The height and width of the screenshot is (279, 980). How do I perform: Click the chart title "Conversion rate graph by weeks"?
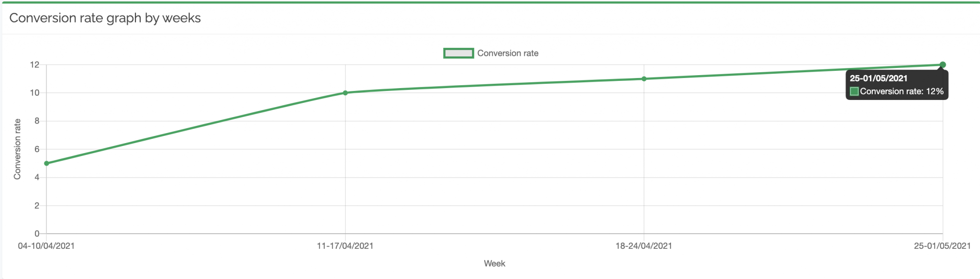pyautogui.click(x=105, y=18)
